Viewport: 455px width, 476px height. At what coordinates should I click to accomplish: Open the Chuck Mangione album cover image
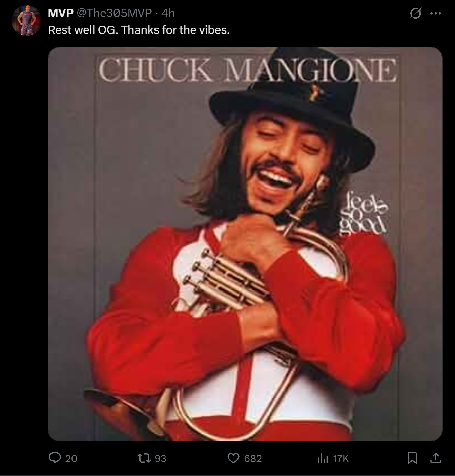tap(245, 244)
